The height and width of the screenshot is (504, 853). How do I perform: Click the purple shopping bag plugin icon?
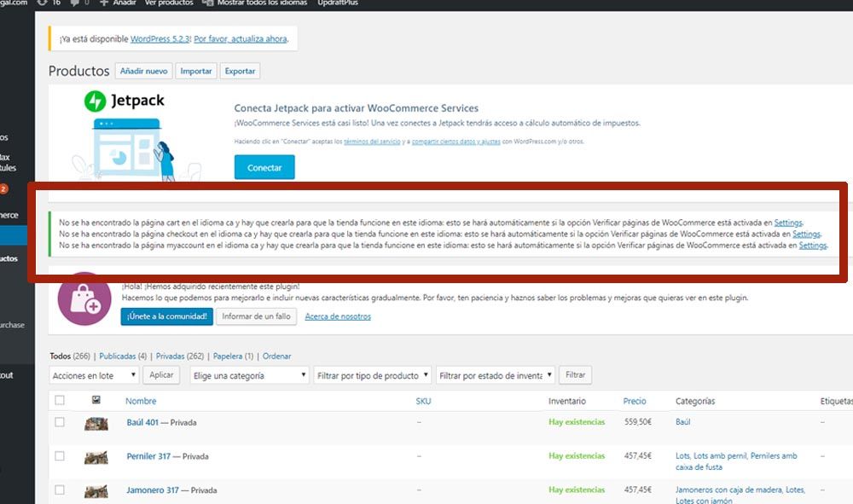coord(84,298)
